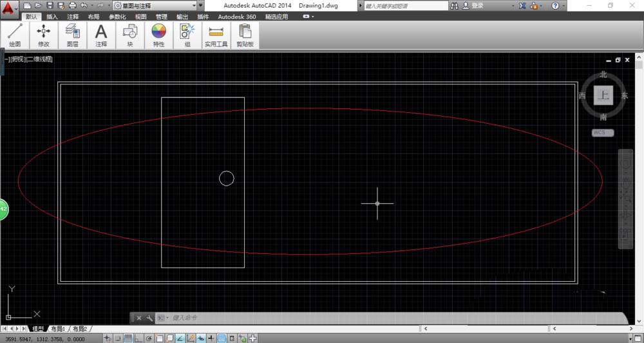Open the WCS coordinate system dropdown
Viewport: 644px width, 343px height.
(603, 132)
